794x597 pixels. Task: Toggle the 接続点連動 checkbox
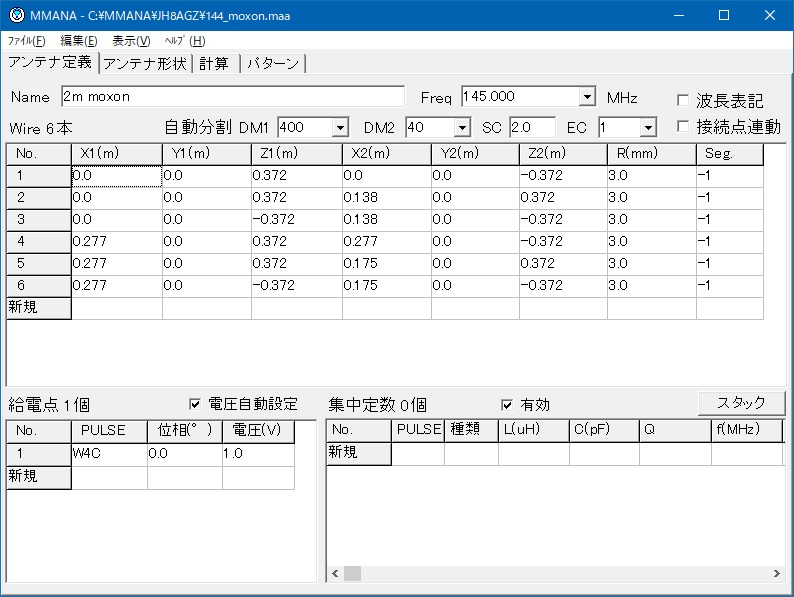[683, 127]
